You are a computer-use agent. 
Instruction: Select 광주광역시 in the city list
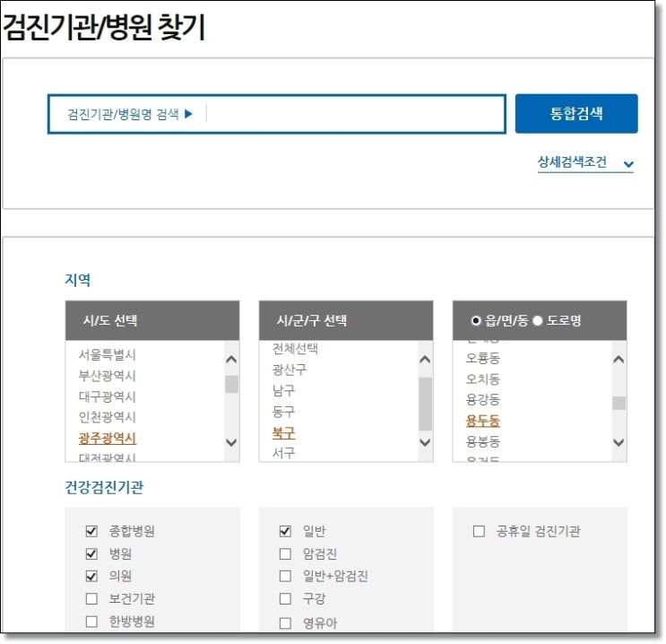tap(107, 438)
